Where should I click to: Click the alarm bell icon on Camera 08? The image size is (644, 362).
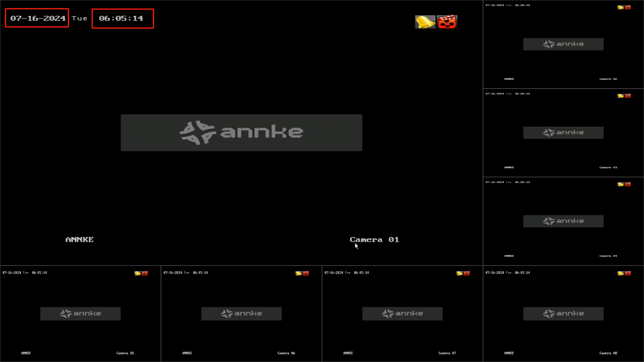(621, 273)
